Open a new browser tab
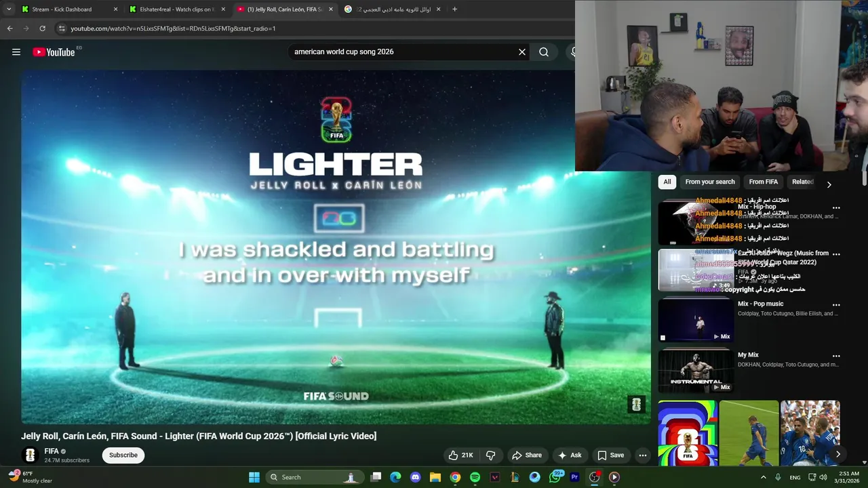 (x=454, y=9)
